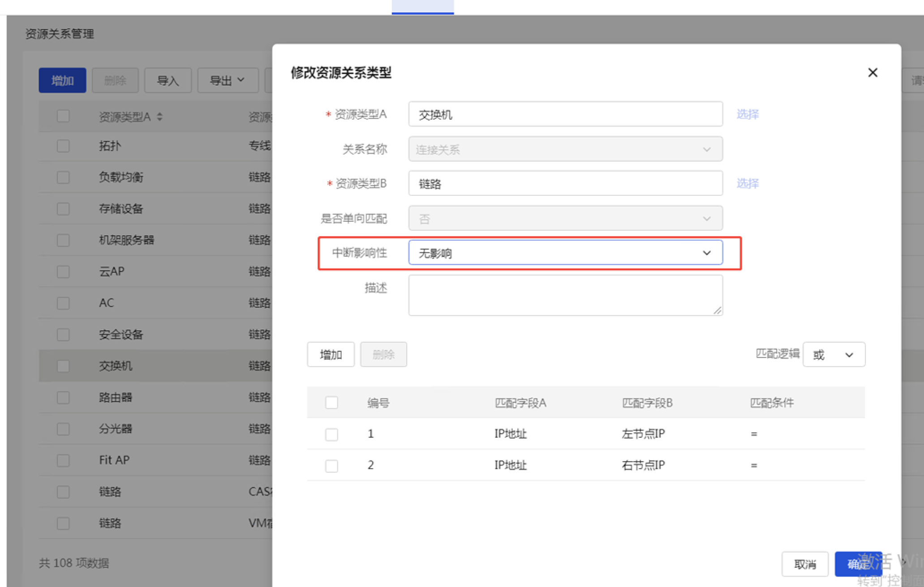
Task: Click 增加 button above match rules table
Action: (x=331, y=355)
